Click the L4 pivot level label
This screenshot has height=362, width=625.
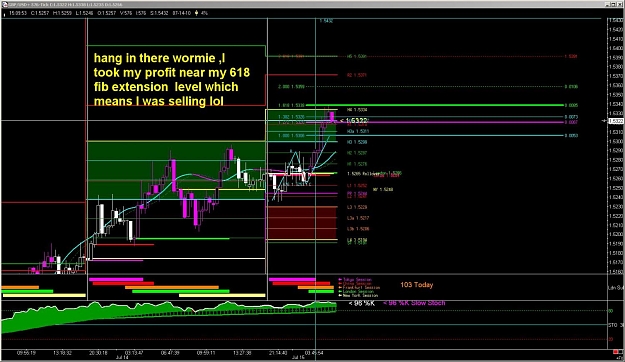[x=357, y=240]
